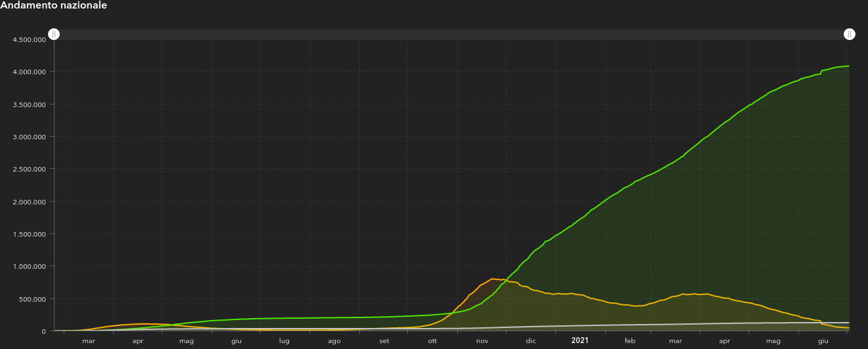Screen dimensions: 868x349
Task: Click the 2.500.000 y-axis label
Action: point(29,169)
